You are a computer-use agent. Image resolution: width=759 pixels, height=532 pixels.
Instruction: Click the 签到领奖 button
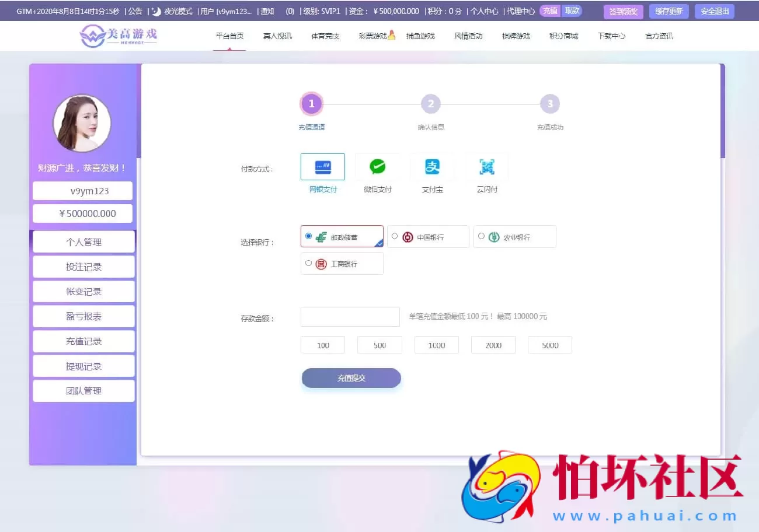point(622,10)
